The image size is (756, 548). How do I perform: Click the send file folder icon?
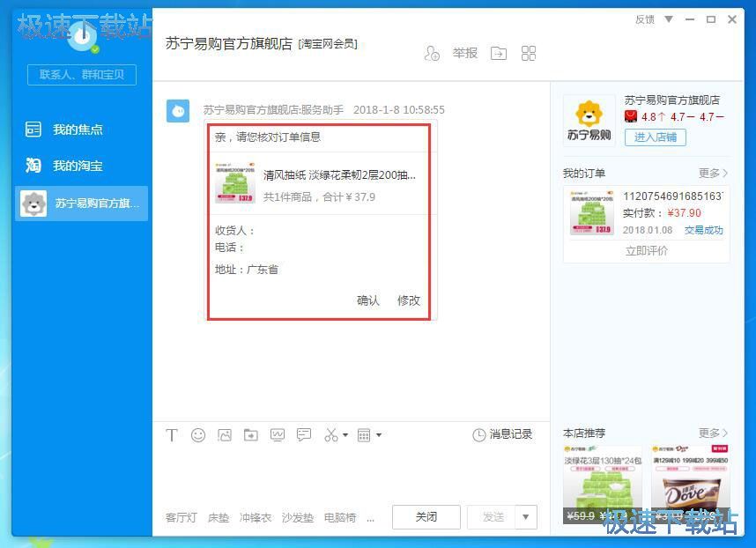(250, 434)
